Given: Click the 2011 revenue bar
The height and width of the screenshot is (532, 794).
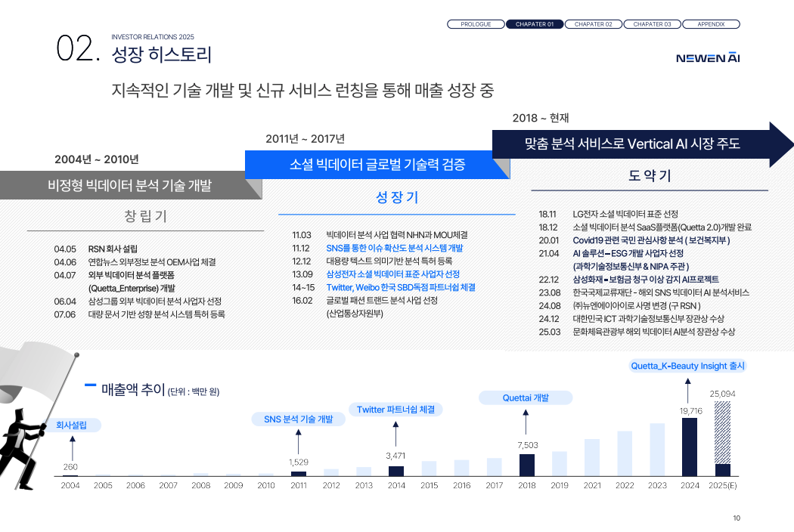Looking at the screenshot, I should click(298, 474).
